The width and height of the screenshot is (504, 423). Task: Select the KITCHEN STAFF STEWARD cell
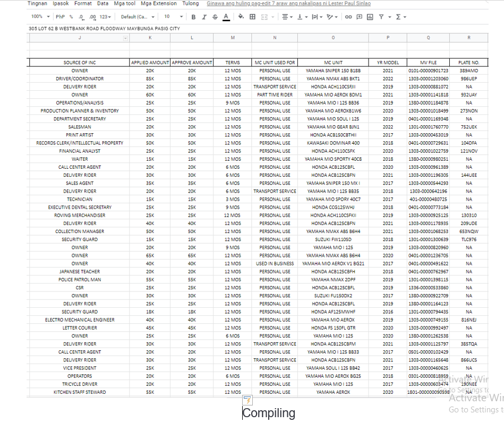tap(79, 392)
